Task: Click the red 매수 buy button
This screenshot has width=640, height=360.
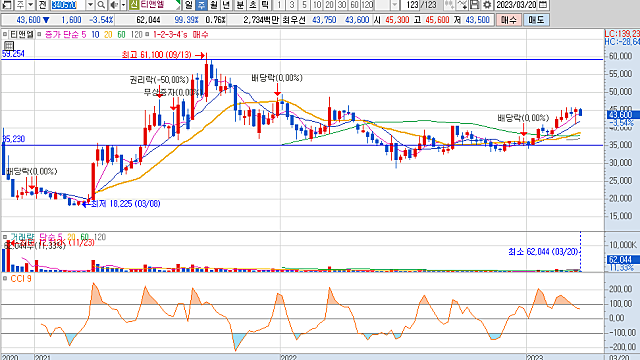Action: click(x=509, y=20)
